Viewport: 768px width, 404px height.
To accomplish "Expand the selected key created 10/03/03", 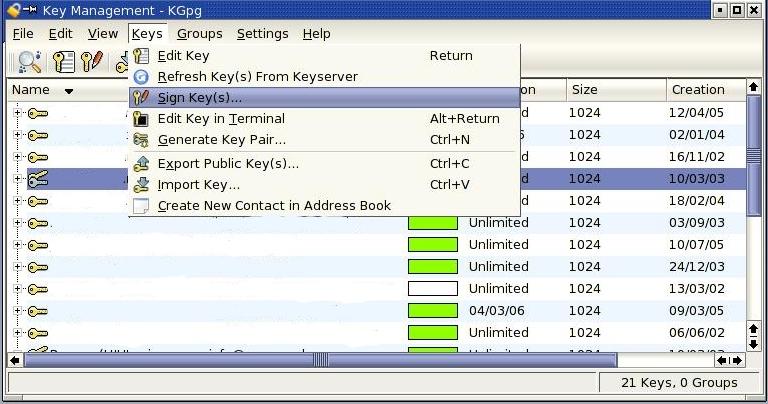I will coord(17,179).
